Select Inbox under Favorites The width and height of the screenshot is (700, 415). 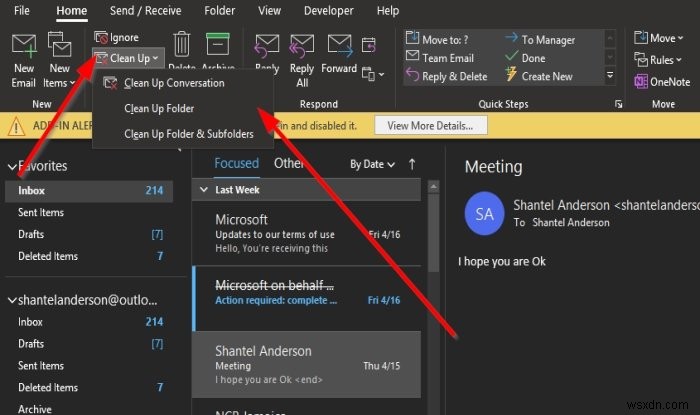(x=89, y=191)
